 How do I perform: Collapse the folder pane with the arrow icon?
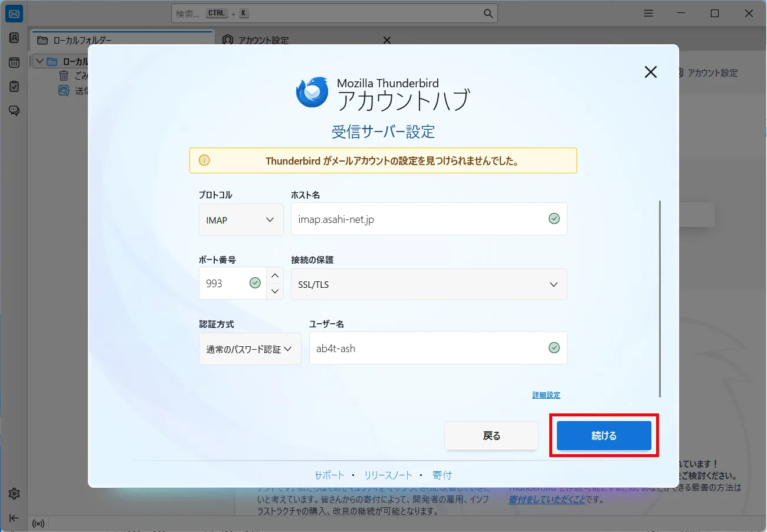pyautogui.click(x=14, y=518)
